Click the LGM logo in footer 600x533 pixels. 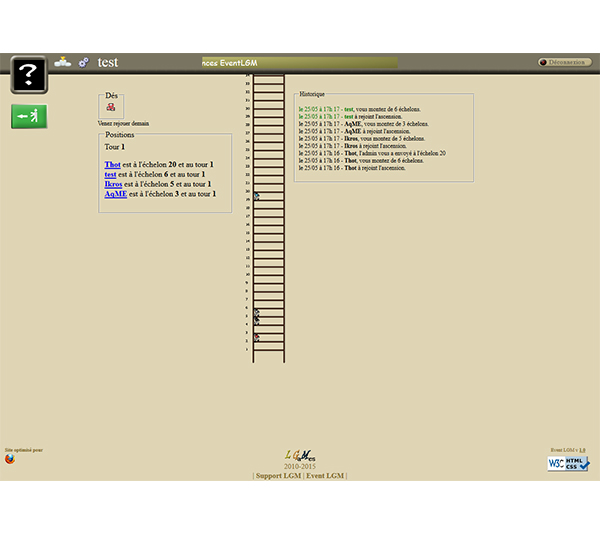click(x=300, y=456)
